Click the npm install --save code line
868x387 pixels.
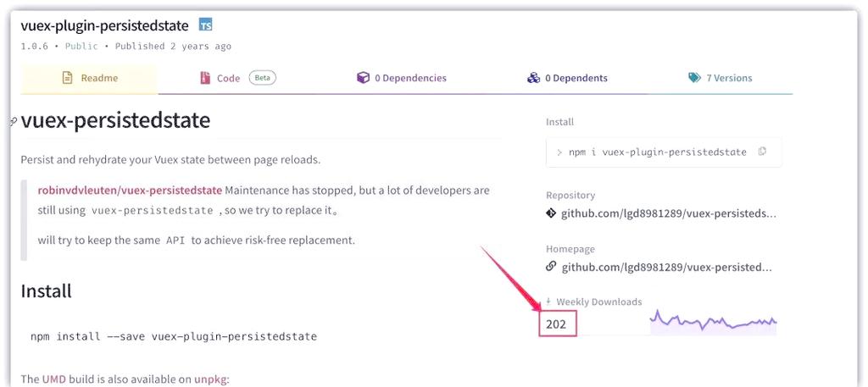point(174,336)
